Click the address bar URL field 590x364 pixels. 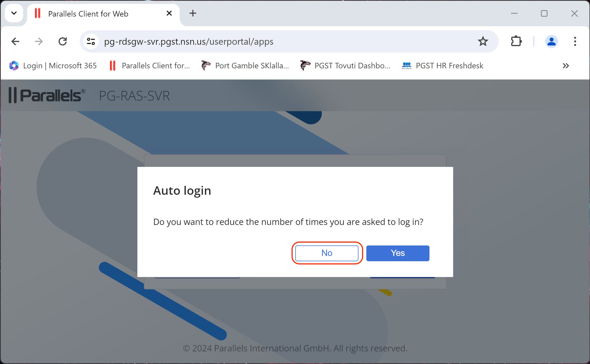pyautogui.click(x=263, y=42)
